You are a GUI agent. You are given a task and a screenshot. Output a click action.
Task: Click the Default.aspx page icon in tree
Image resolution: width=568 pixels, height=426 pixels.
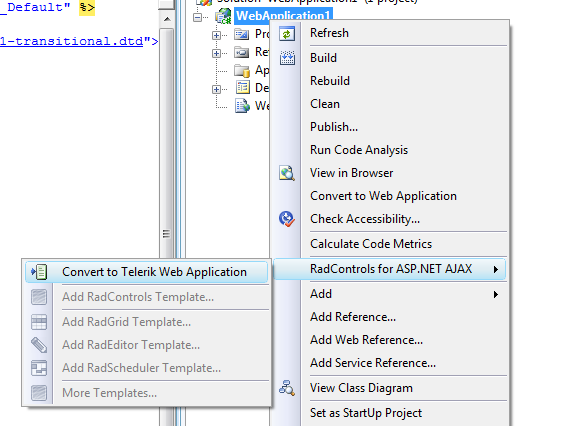[242, 88]
